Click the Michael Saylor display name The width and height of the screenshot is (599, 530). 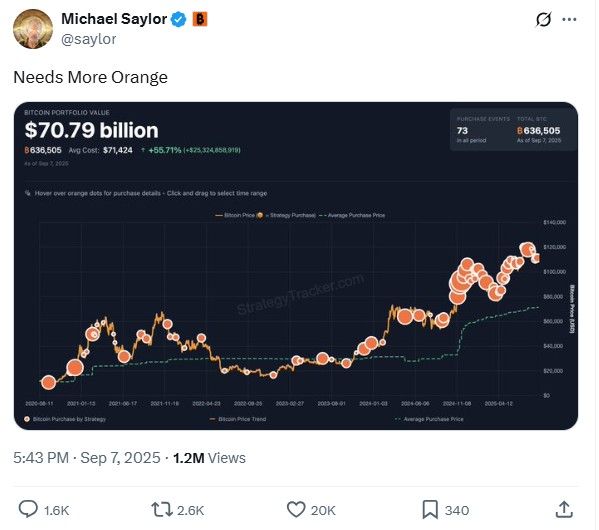pos(114,19)
